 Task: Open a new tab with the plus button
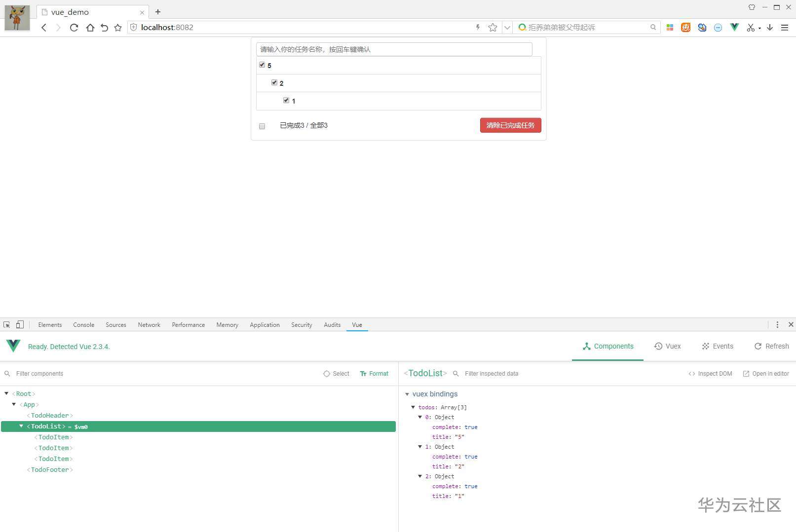[158, 12]
